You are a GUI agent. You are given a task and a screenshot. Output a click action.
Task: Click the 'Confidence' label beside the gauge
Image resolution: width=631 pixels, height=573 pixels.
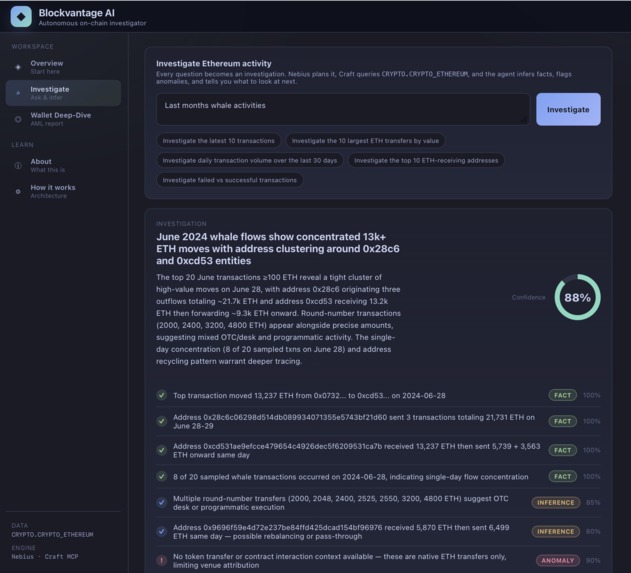coord(528,297)
